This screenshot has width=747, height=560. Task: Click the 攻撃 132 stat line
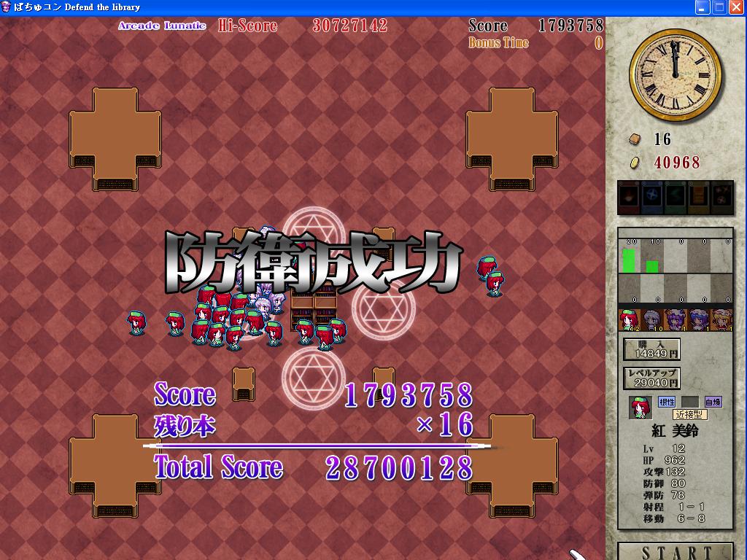click(664, 472)
